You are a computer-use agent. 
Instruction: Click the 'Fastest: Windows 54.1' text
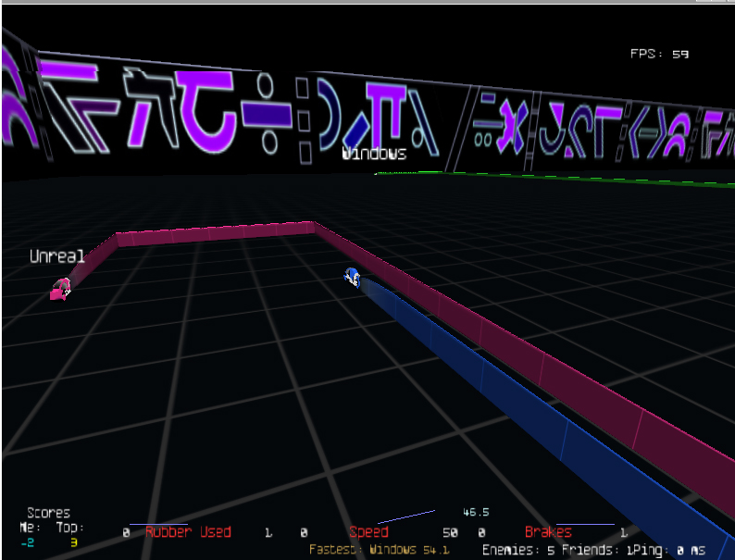point(380,550)
